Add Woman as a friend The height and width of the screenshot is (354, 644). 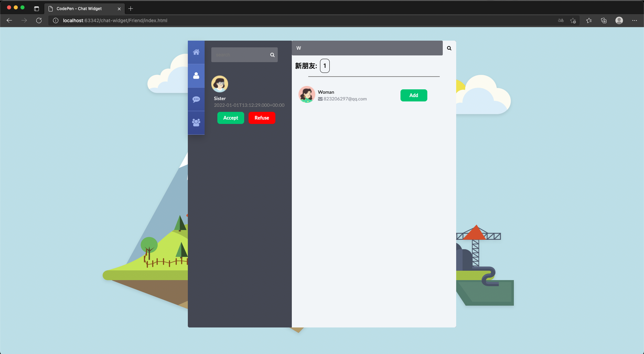414,95
